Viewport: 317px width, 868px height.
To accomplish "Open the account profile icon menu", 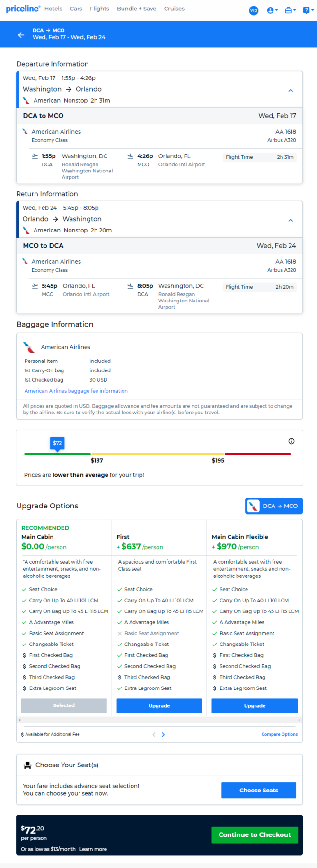I will [x=272, y=10].
